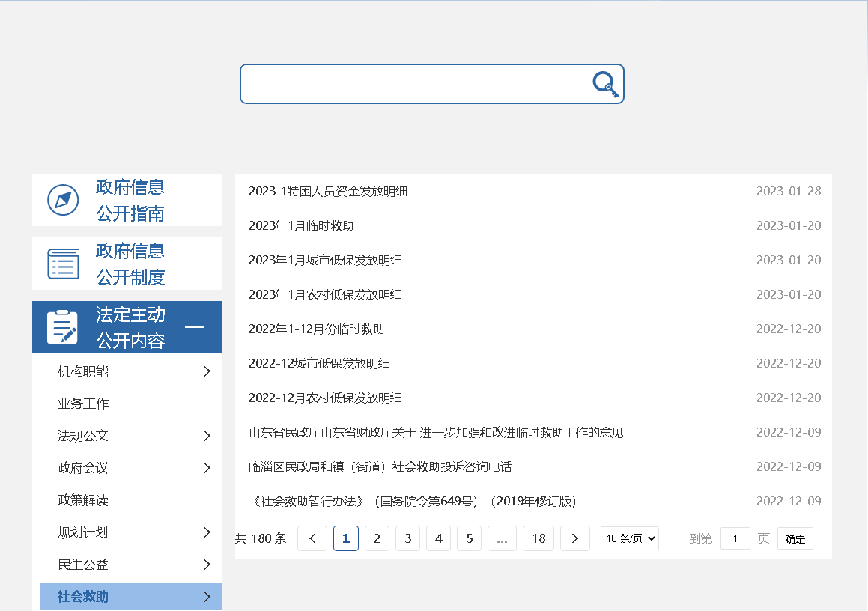
Task: Go to page 18 in pagination
Action: coord(538,538)
